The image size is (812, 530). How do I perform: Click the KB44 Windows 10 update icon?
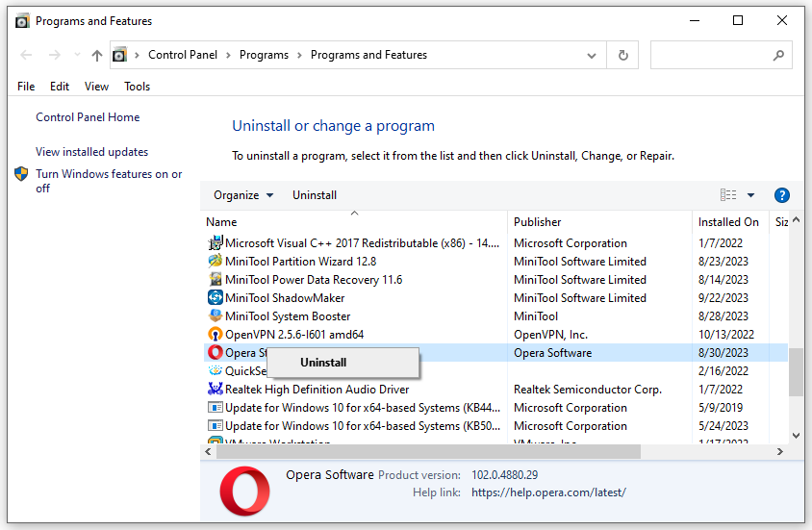[x=215, y=407]
